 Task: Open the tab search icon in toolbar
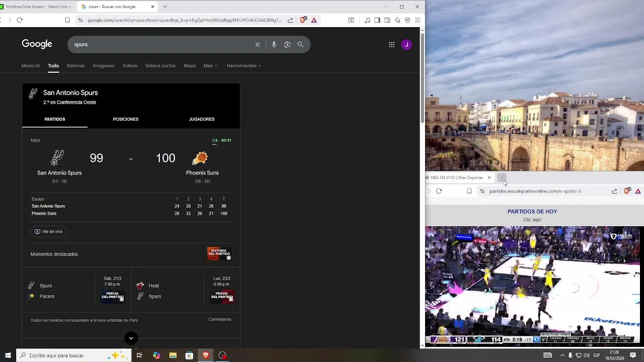pos(351,20)
